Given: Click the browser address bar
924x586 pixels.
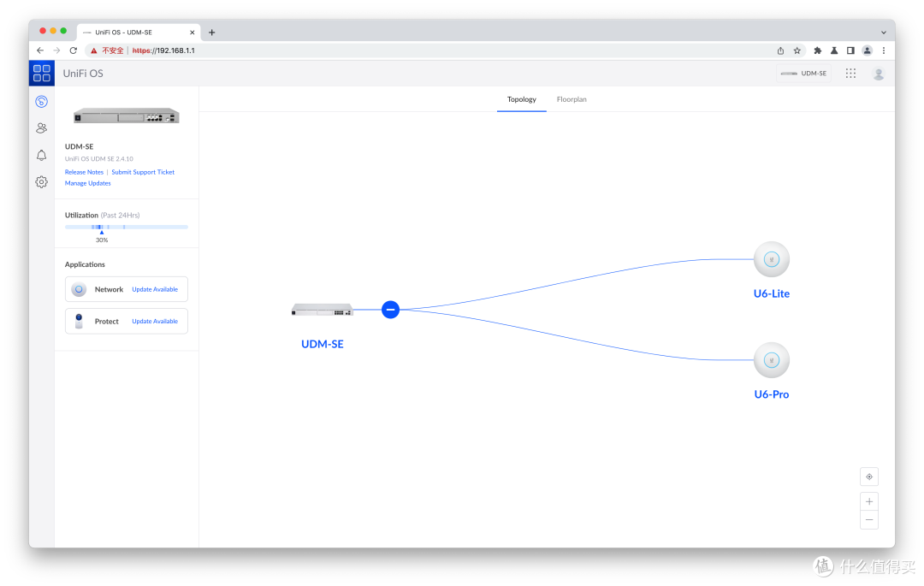Looking at the screenshot, I should tap(428, 50).
